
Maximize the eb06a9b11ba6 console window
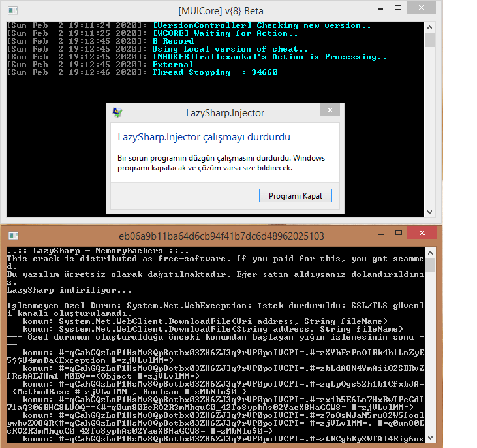pos(399,233)
